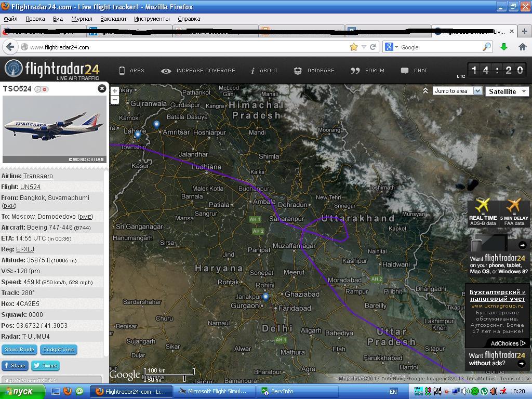
Task: Launch Firefox from the quick launch icon
Action: click(68, 391)
